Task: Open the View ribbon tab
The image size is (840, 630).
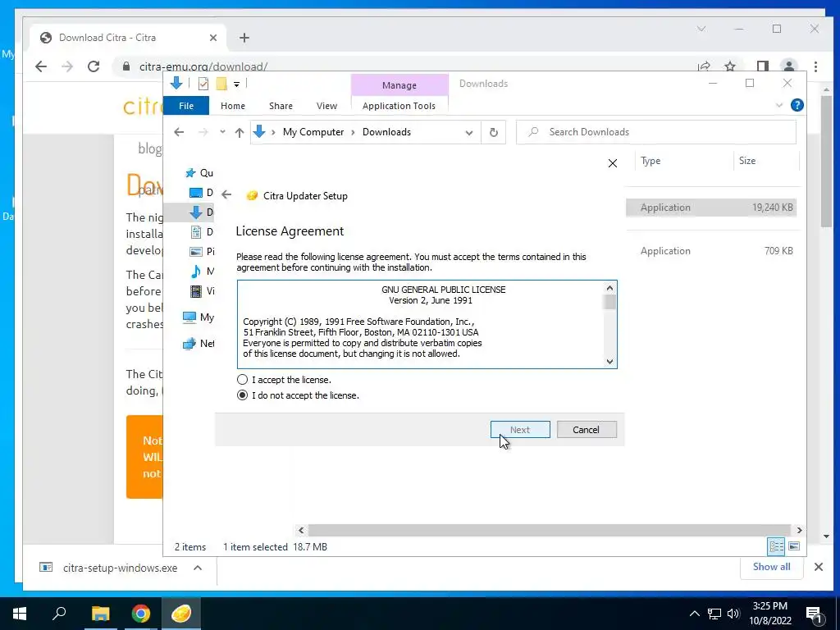Action: click(326, 106)
